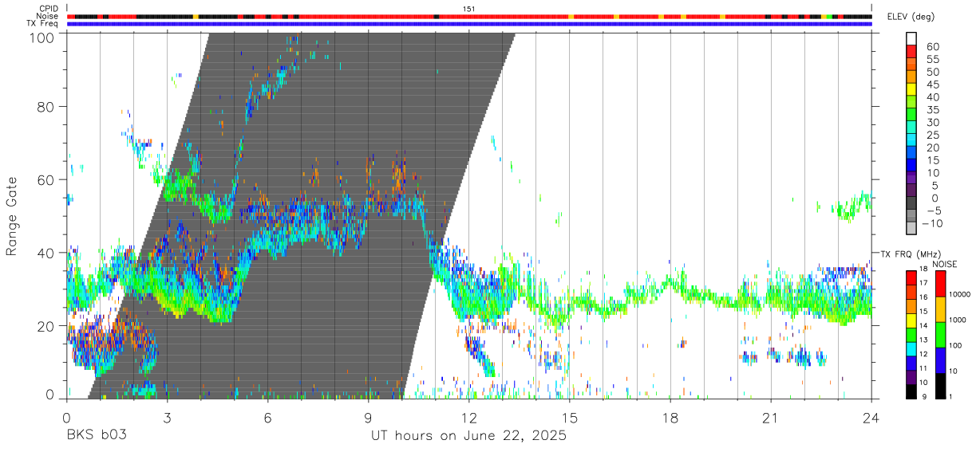This screenshot has width=980, height=452.
Task: Click the '3' hour tick label on x-axis
Action: coord(168,418)
